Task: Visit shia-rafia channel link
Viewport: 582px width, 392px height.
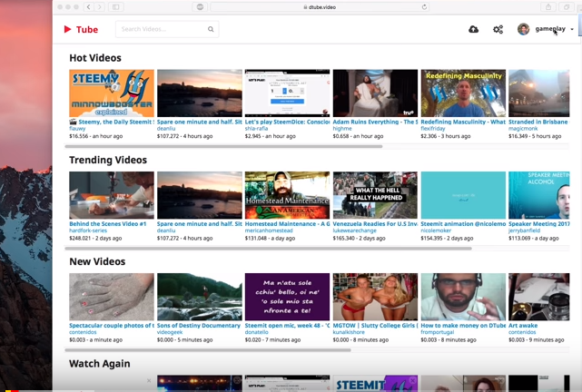Action: (x=256, y=128)
